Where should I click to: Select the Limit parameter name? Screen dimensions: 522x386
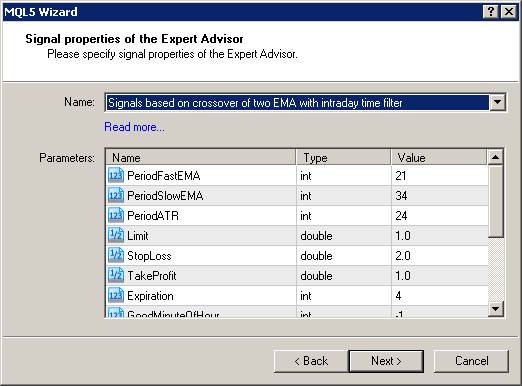point(138,236)
